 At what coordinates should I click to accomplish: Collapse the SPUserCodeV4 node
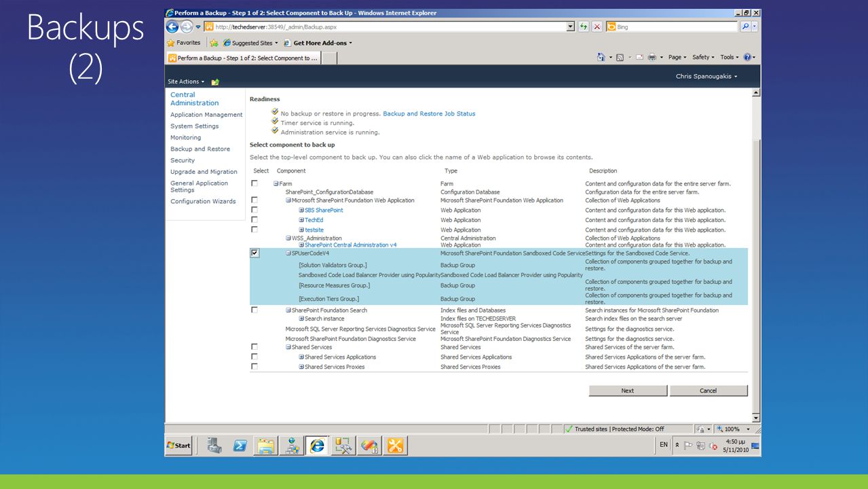point(288,253)
